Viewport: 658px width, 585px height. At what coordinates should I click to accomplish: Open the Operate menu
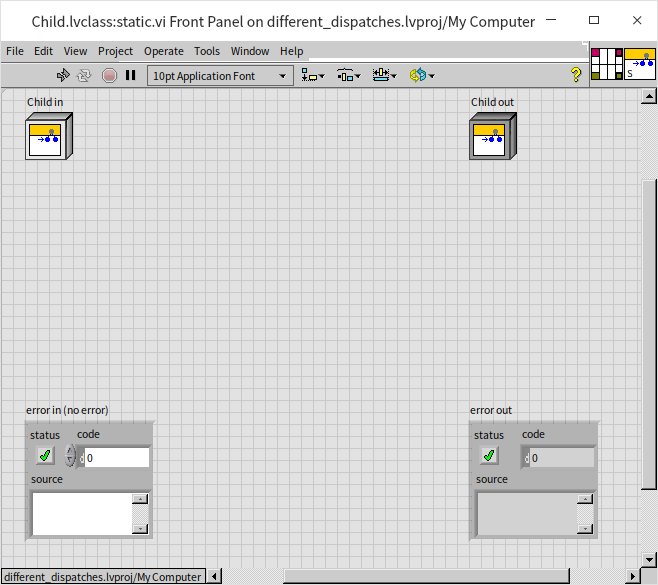click(163, 51)
